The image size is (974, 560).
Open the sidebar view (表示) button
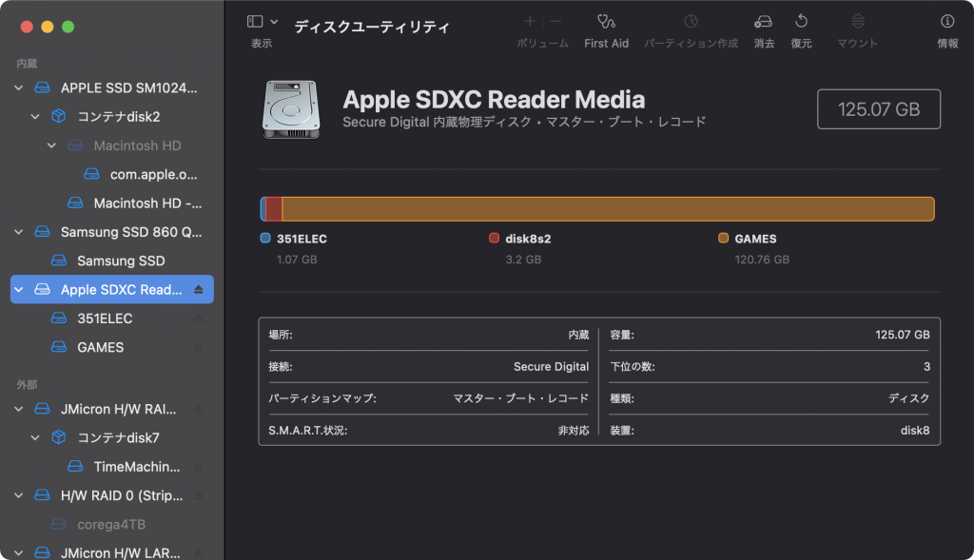tap(255, 22)
